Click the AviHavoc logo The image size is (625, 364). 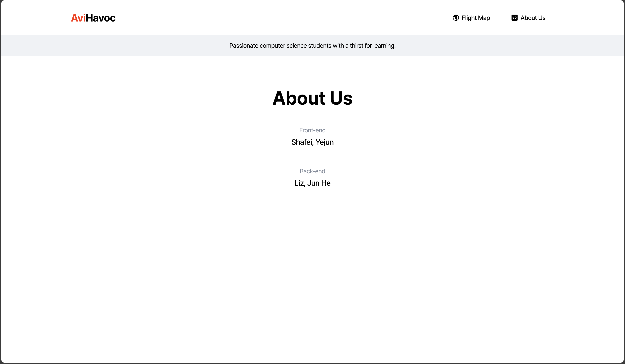click(93, 18)
